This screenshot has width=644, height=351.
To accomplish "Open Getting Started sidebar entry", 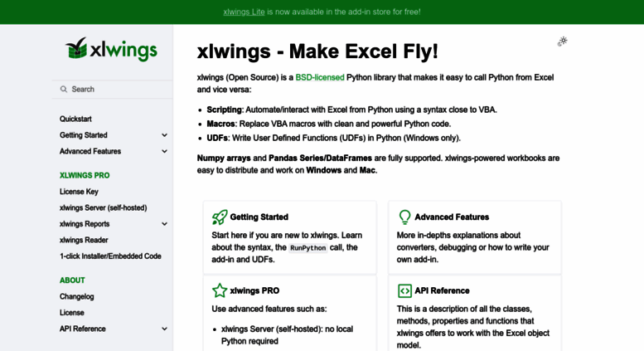I will point(84,135).
